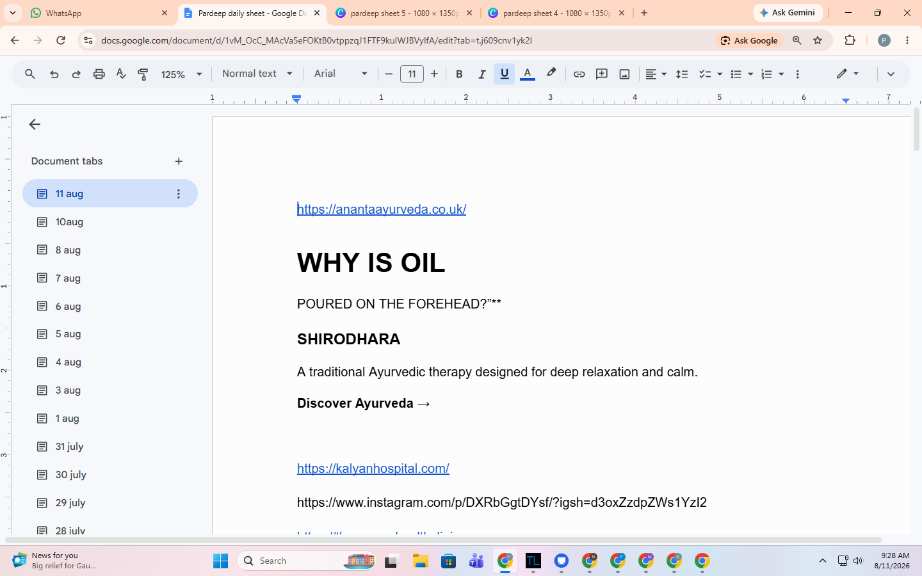Screen dimensions: 922x576
Task: Switch to the WhatsApp browser tab
Action: (x=98, y=13)
